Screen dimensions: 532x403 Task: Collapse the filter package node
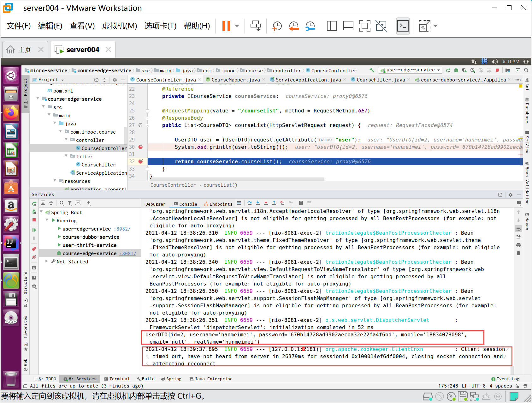66,156
